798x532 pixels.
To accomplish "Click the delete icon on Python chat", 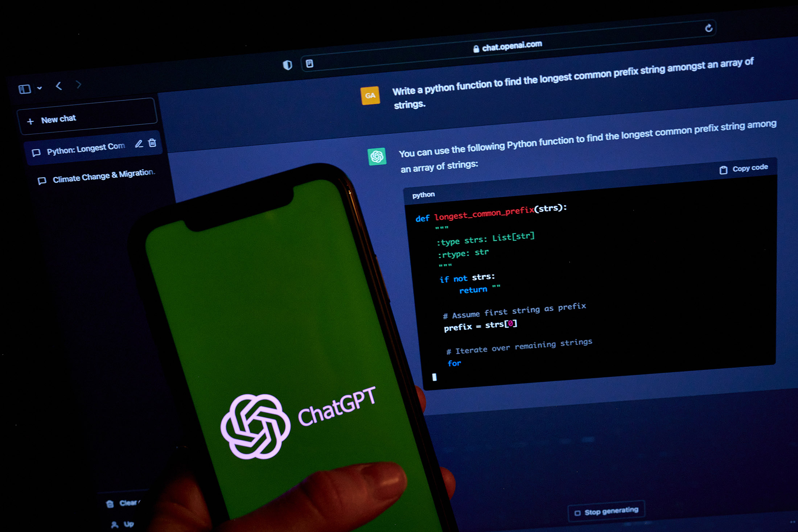I will (153, 146).
